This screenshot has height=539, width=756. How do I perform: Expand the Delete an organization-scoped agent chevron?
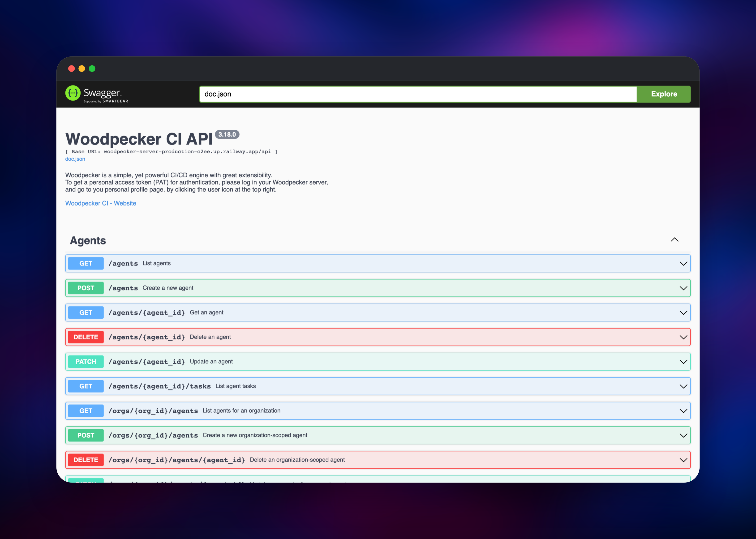click(683, 460)
